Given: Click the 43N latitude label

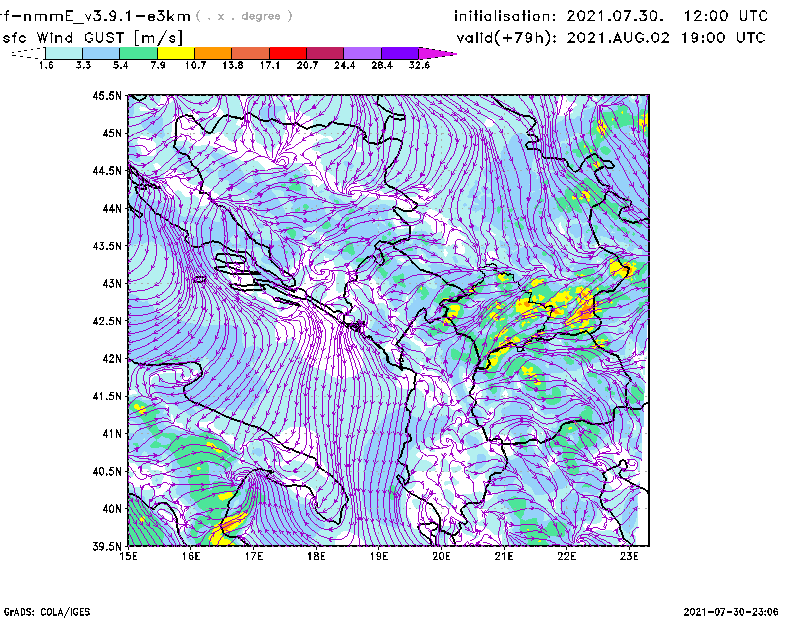Looking at the screenshot, I should coord(112,283).
